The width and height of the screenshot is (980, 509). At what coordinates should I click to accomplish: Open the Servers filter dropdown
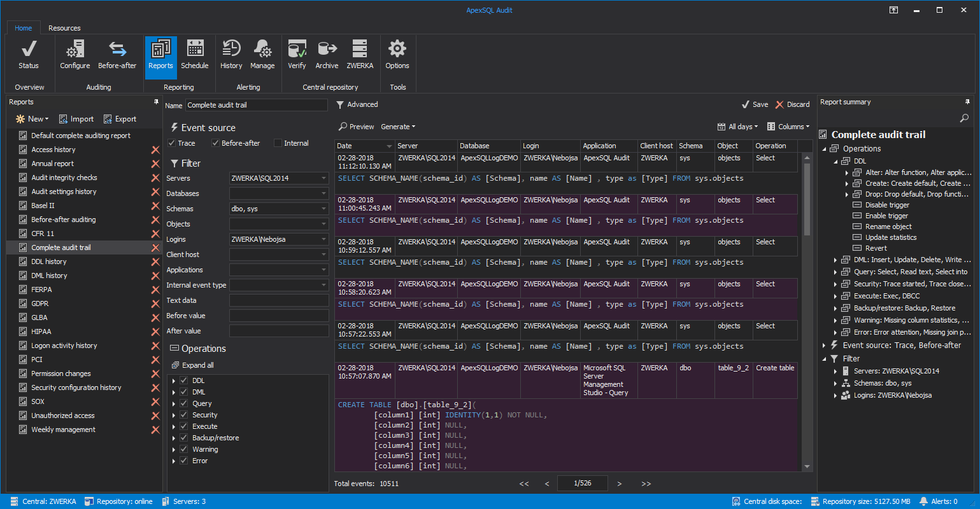click(324, 178)
